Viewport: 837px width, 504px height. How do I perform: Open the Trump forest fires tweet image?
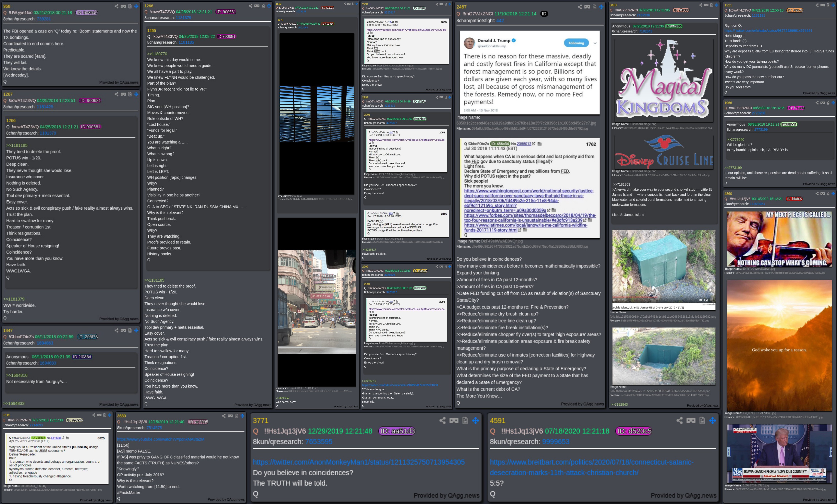530,73
